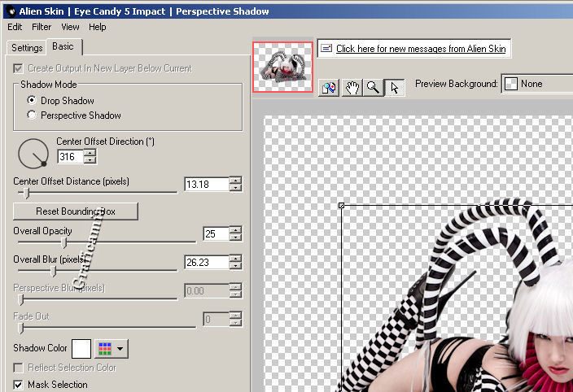The image size is (573, 392).
Task: Decrease the Overall Opacity value
Action: point(236,237)
